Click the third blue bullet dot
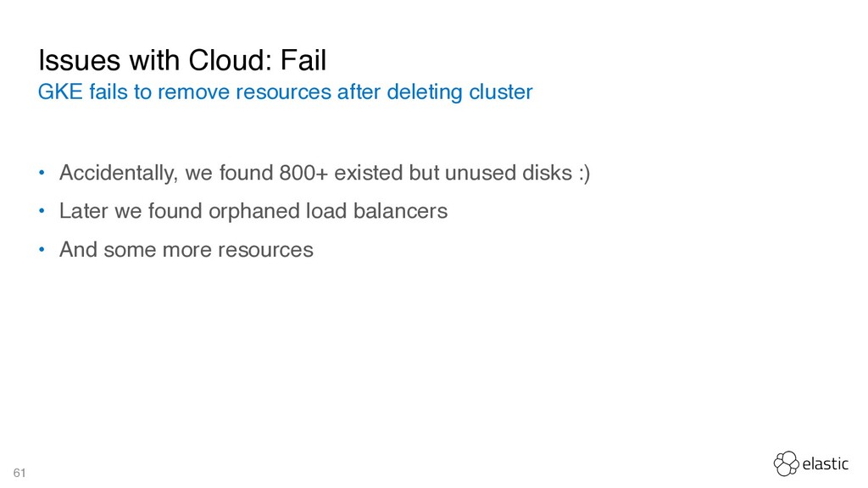 coord(42,250)
